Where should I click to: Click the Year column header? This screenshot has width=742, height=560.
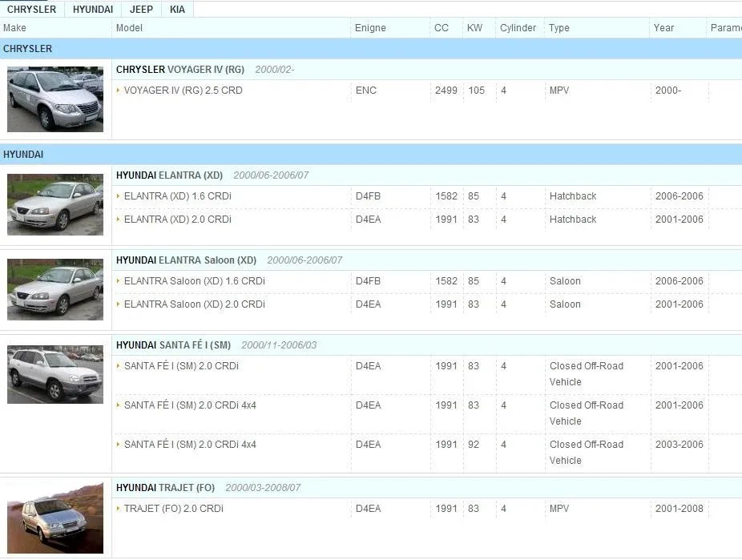(x=663, y=28)
